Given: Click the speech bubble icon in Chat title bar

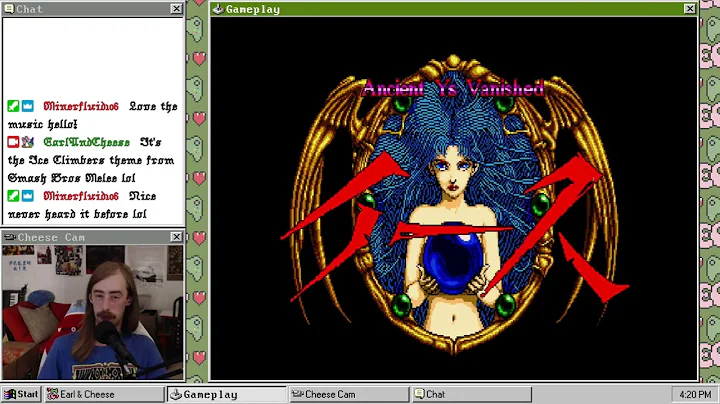Looking at the screenshot, I should click(x=9, y=9).
